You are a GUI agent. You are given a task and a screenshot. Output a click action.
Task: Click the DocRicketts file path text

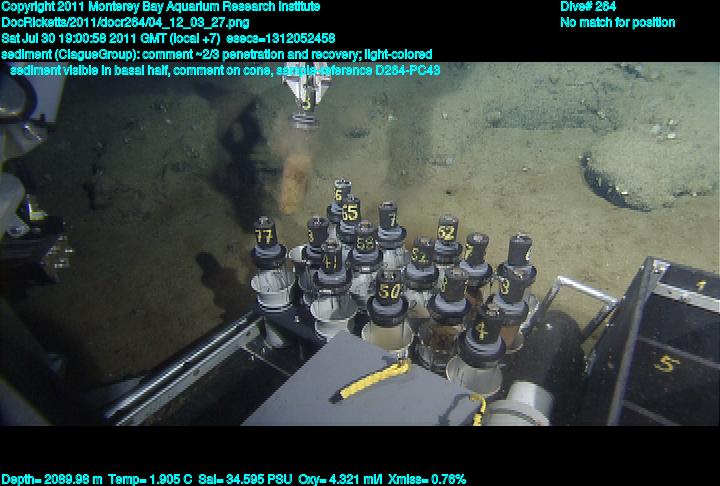125,23
